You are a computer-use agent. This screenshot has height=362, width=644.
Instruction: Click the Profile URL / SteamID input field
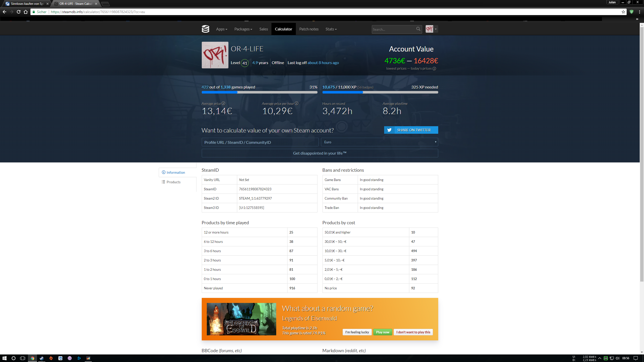point(260,142)
